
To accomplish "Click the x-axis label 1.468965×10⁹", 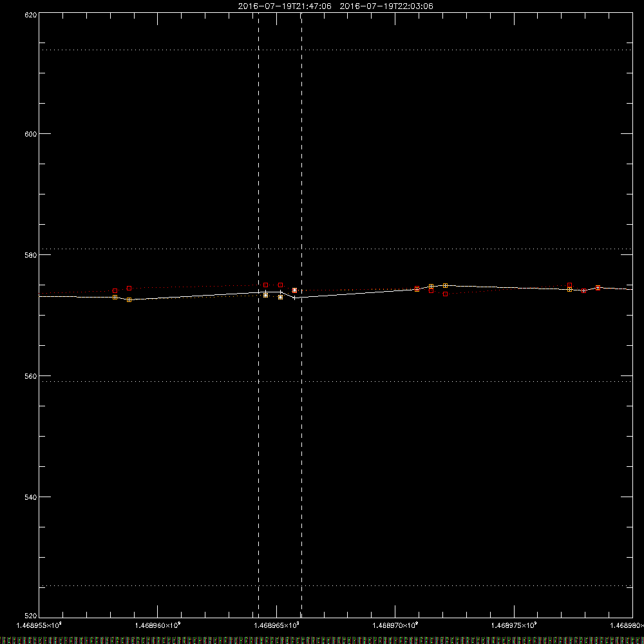I will click(276, 625).
